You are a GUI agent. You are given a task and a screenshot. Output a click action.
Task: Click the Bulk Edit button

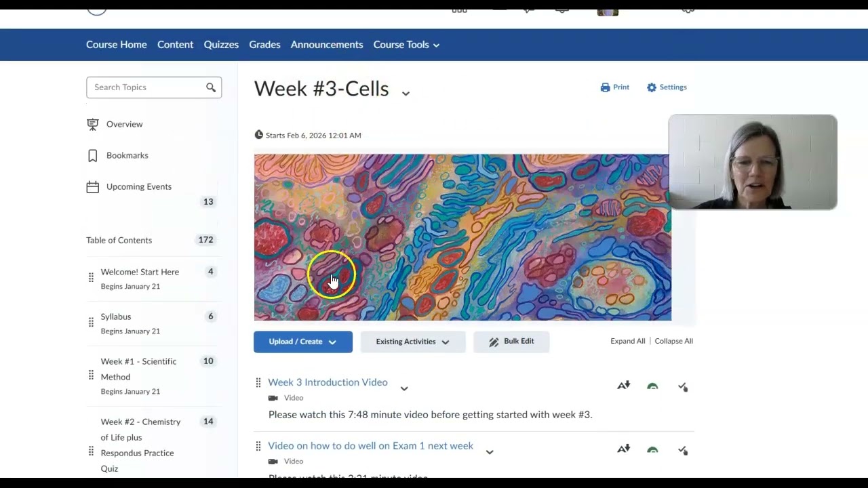click(511, 342)
